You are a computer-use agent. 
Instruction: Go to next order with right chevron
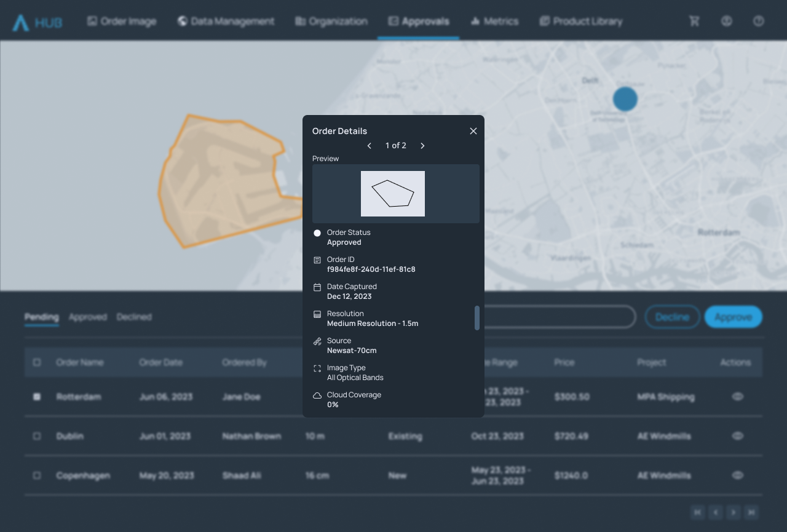(x=422, y=146)
